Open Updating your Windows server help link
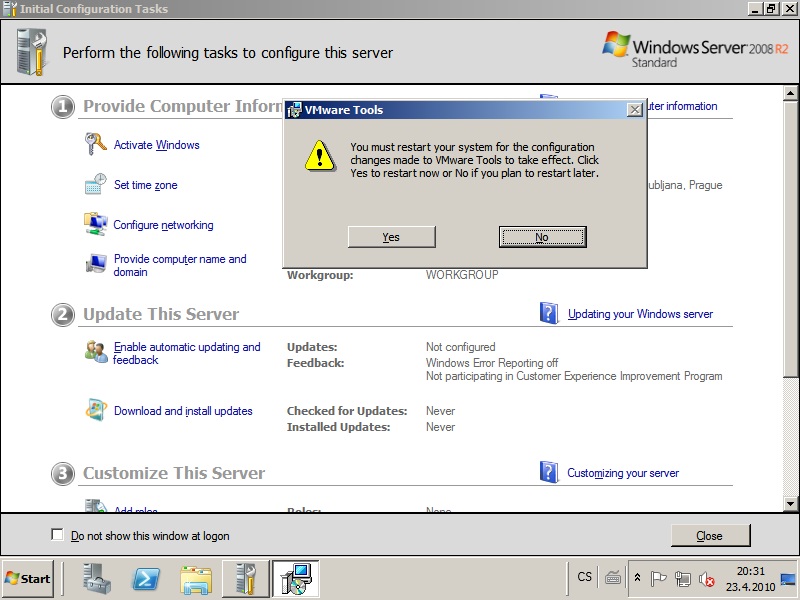 pyautogui.click(x=640, y=314)
